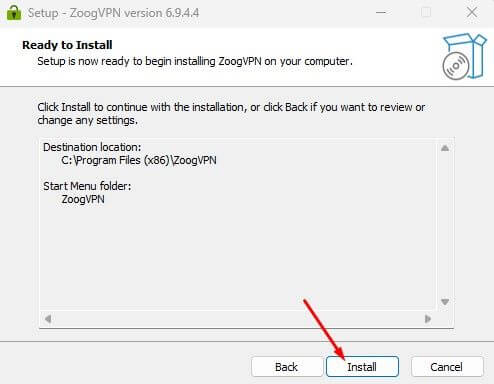Viewport: 494px width, 384px height.
Task: Click the green ZoogVPN padlock icon in title bar
Action: (14, 13)
